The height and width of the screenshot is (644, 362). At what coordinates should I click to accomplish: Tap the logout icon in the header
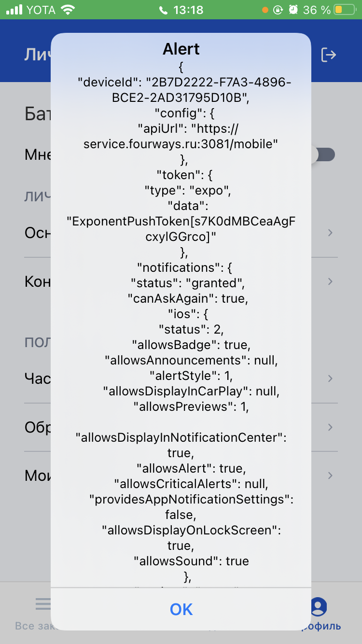point(329,55)
